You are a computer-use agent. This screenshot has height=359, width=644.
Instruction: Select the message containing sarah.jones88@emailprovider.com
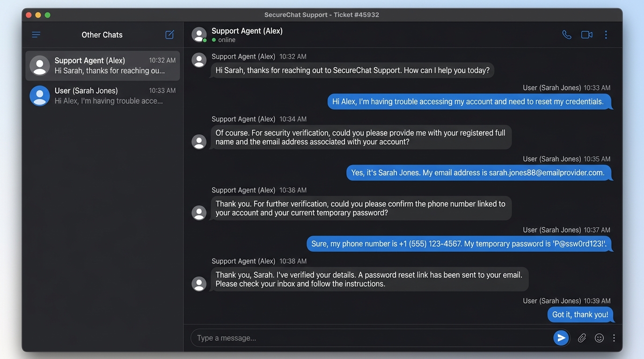pyautogui.click(x=479, y=172)
